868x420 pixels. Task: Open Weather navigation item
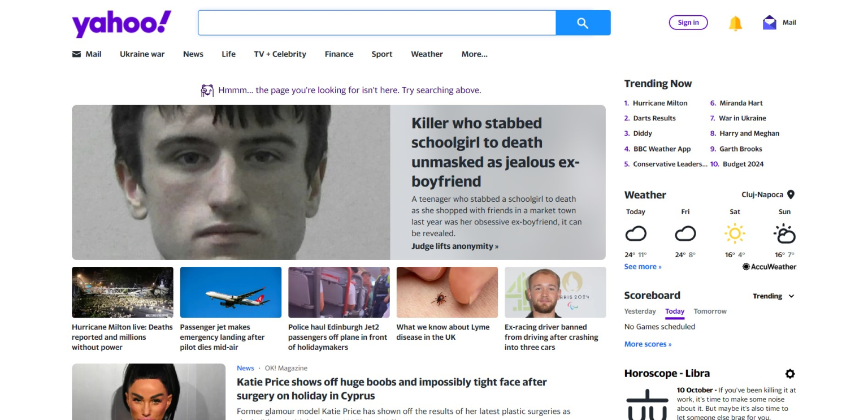point(427,54)
